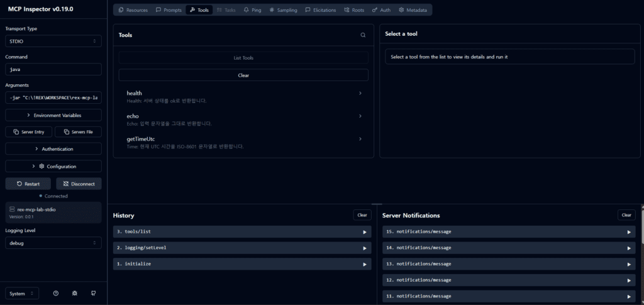
Task: Click play arrow on notification 15
Action: click(629, 232)
